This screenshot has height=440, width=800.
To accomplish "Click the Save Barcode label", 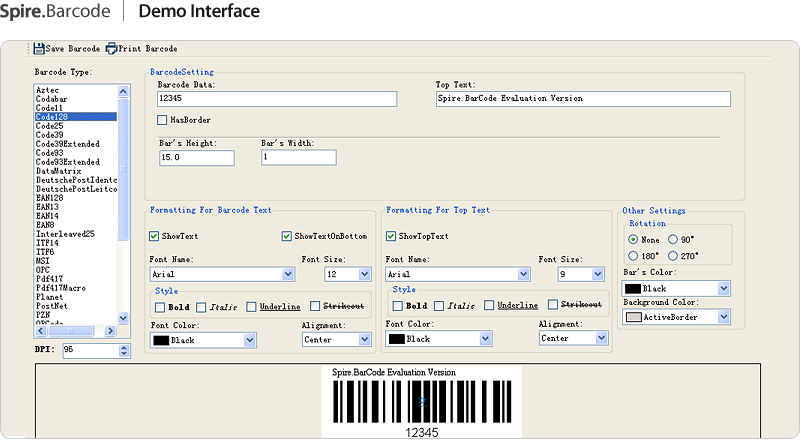I will (x=73, y=48).
